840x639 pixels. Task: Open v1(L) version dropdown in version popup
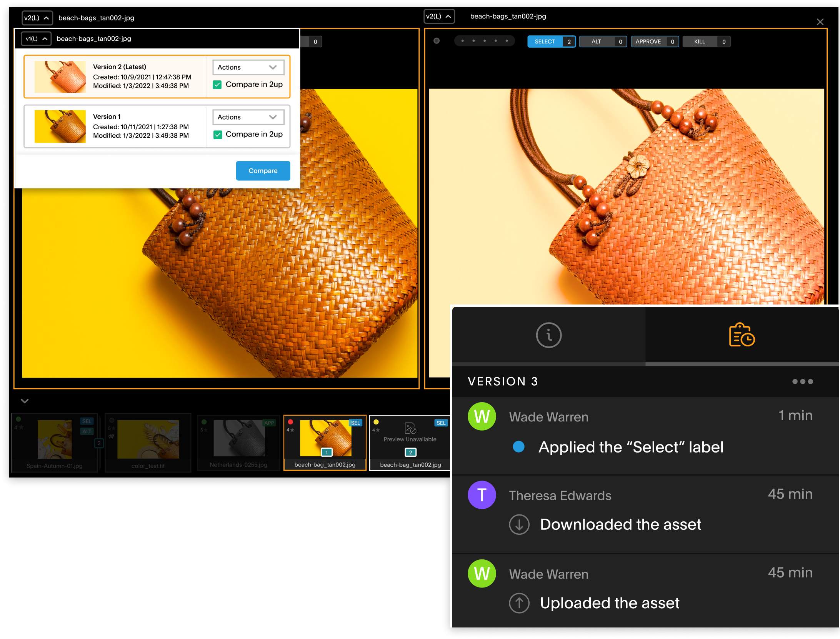(x=36, y=38)
